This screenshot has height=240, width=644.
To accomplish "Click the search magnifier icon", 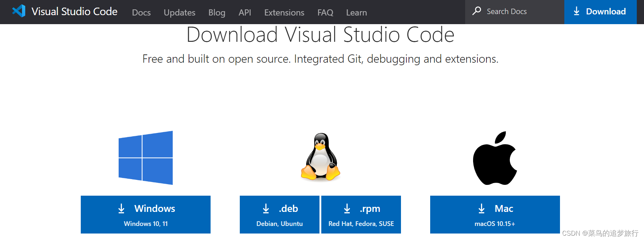I will click(477, 11).
